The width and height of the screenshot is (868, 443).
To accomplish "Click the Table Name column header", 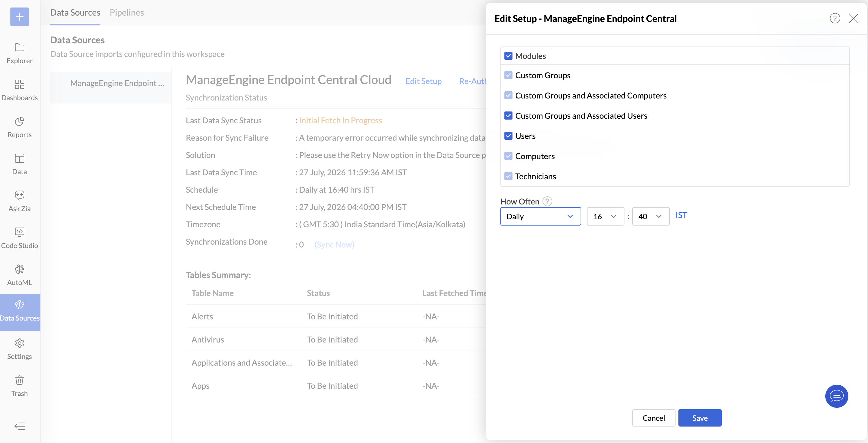I will point(212,293).
